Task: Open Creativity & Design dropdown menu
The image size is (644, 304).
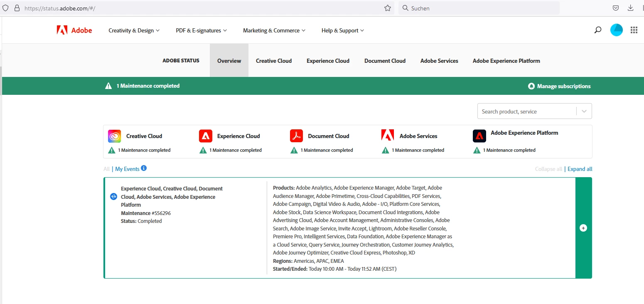Action: (x=134, y=30)
